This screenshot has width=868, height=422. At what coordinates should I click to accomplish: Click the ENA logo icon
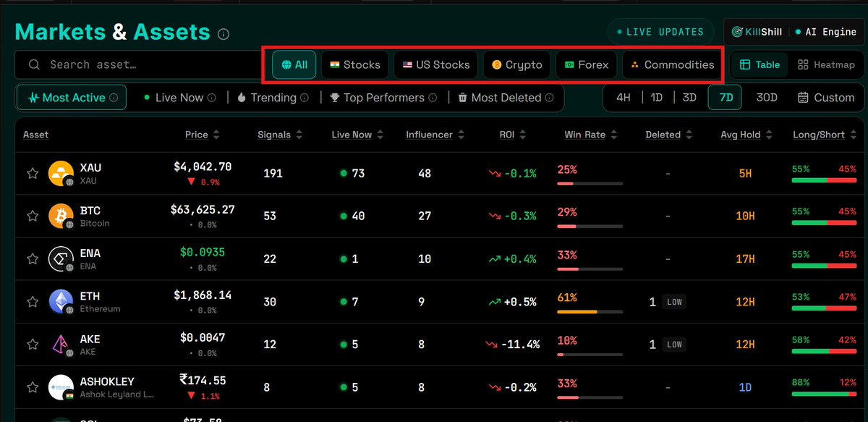coord(61,258)
